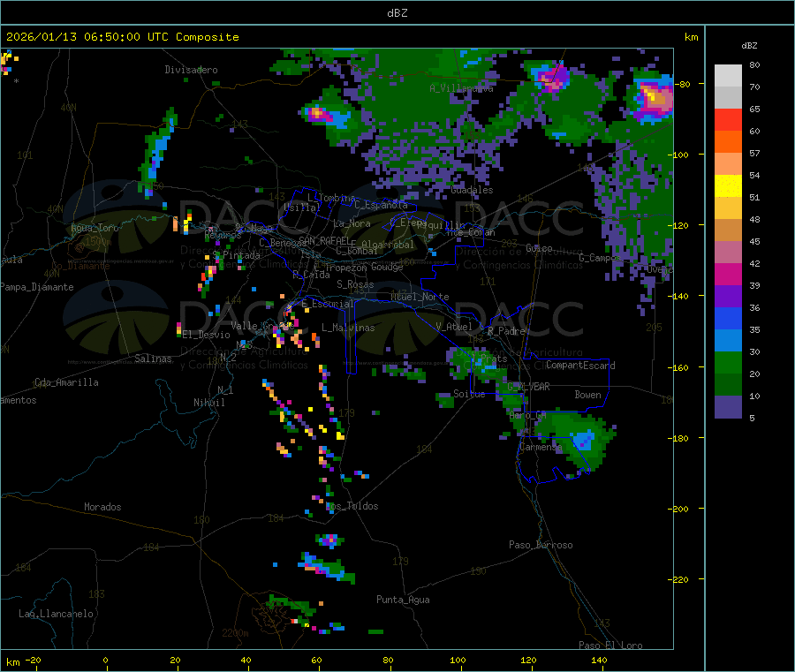Click the Carmensa label
Viewport: 795px width, 672px height.
pos(541,447)
